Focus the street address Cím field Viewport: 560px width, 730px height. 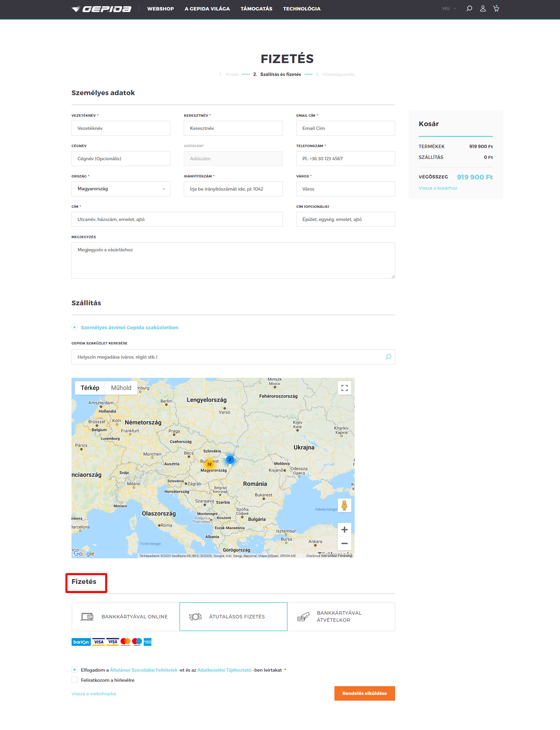click(177, 219)
